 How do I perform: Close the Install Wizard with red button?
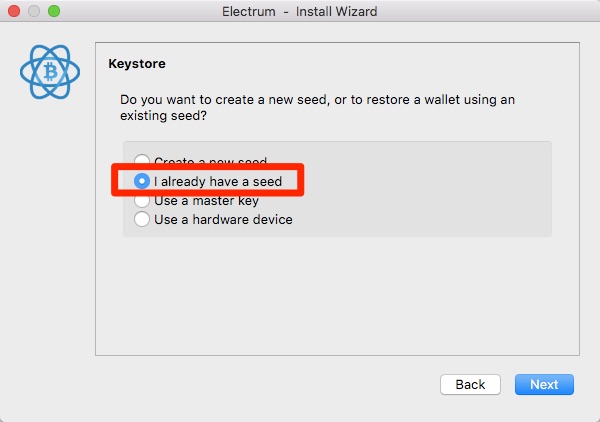(14, 11)
